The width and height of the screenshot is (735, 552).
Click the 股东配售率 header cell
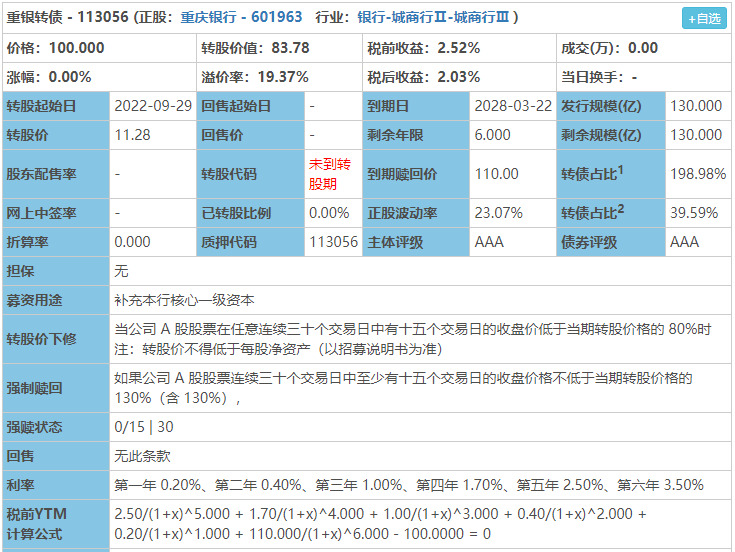click(x=56, y=174)
